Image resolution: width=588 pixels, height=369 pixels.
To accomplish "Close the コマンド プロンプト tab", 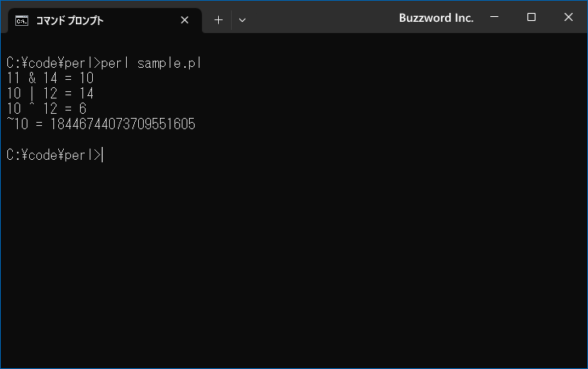I will click(x=184, y=20).
